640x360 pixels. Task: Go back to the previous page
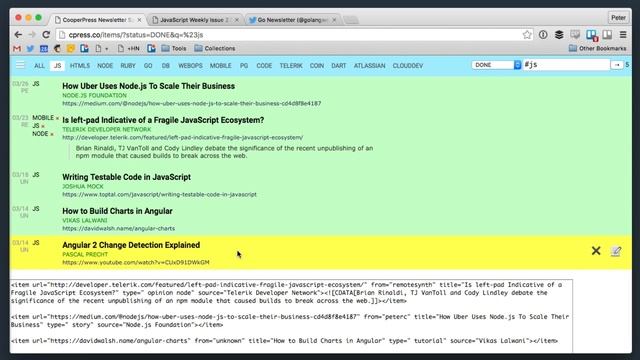coord(18,35)
